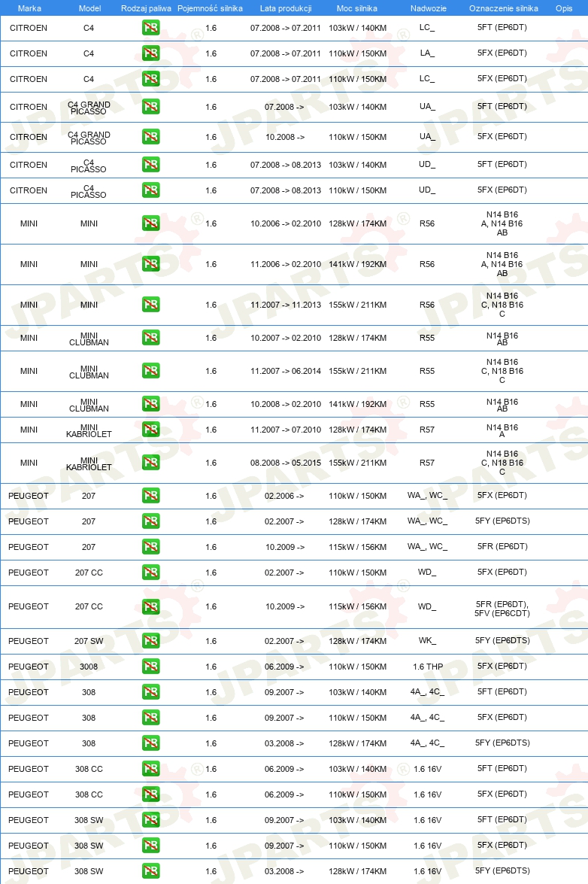Viewport: 588px width, 884px height.
Task: Click the '06.2009 ->' cell in the 3008 row
Action: tap(284, 667)
